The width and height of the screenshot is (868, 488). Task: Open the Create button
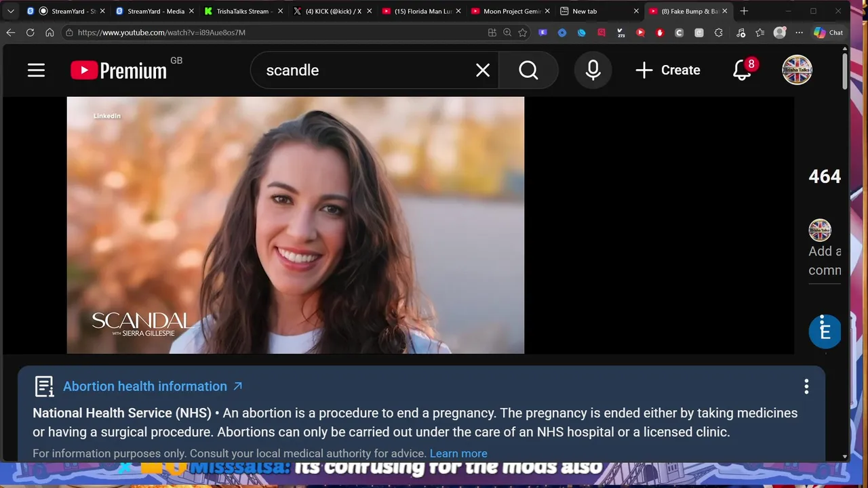coord(668,70)
